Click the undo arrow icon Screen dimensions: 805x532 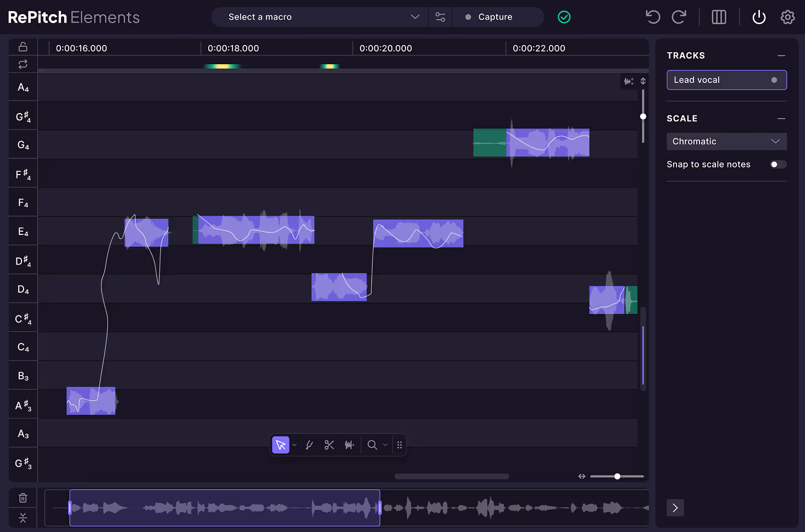pos(653,17)
